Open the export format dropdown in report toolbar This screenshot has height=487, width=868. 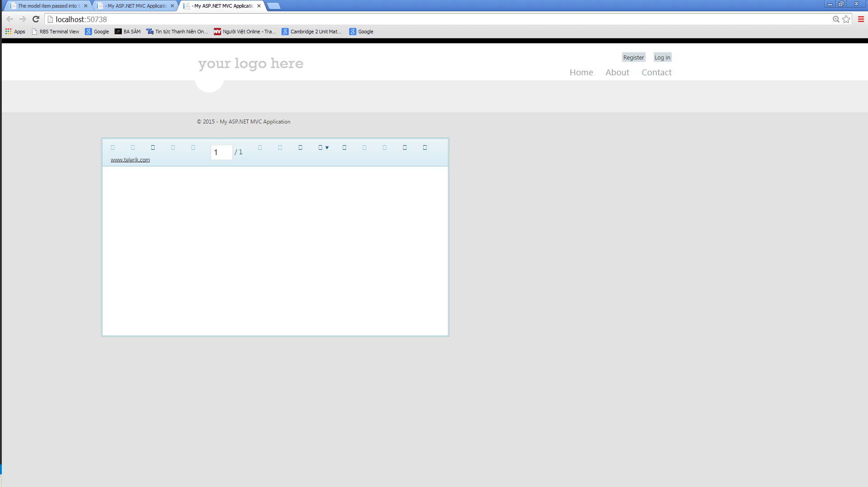(323, 147)
